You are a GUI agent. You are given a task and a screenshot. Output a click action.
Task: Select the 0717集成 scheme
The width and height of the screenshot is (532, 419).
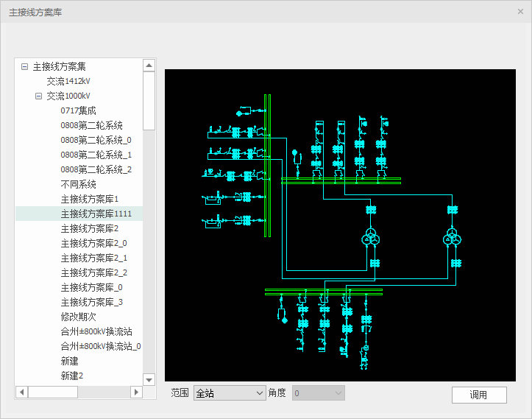pyautogui.click(x=78, y=110)
